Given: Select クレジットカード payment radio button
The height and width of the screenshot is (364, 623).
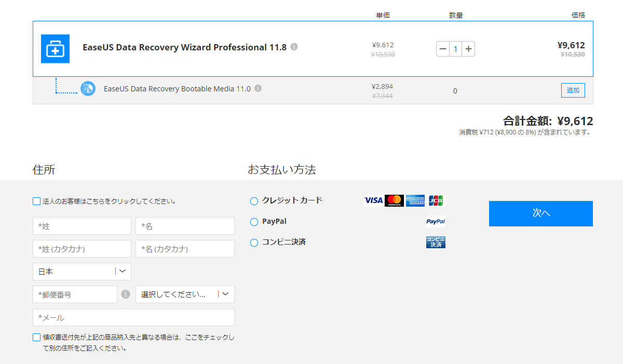Looking at the screenshot, I should tap(254, 201).
